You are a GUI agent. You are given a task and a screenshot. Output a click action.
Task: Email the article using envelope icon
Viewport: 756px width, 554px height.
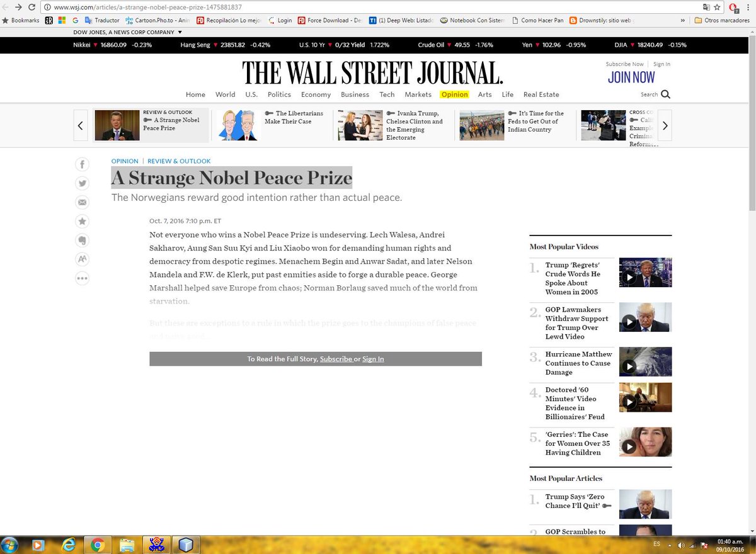click(x=83, y=203)
